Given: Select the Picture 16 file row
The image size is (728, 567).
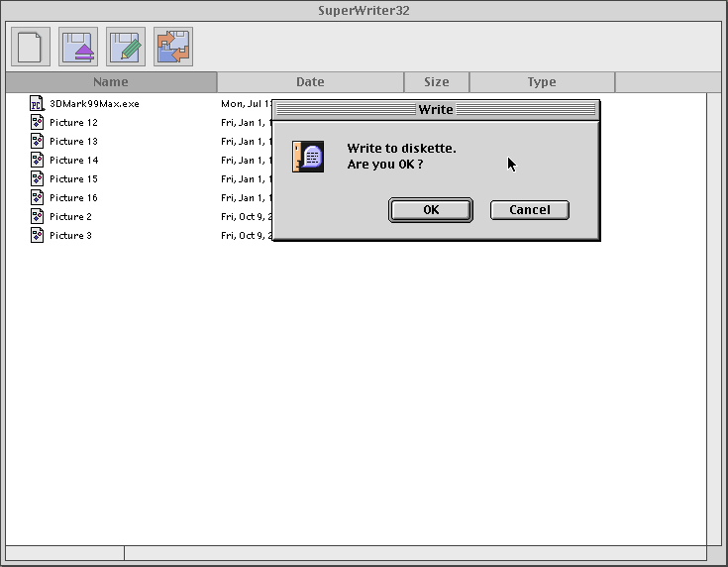Looking at the screenshot, I should (74, 197).
